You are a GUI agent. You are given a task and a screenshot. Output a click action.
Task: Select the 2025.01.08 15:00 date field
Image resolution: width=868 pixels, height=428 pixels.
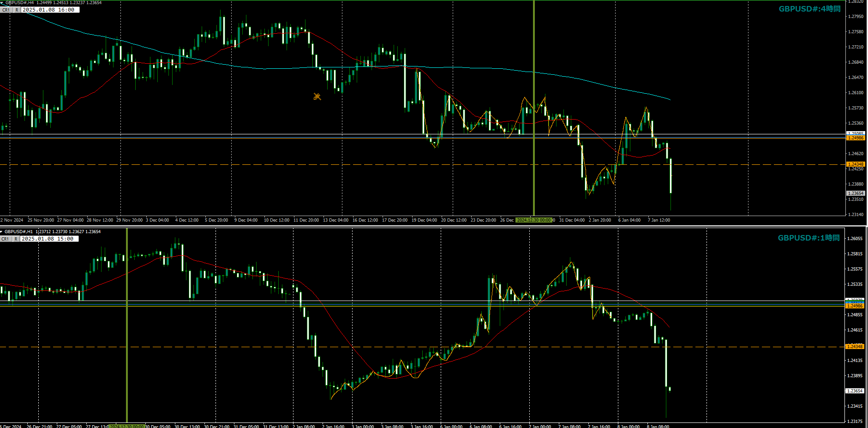coord(49,239)
